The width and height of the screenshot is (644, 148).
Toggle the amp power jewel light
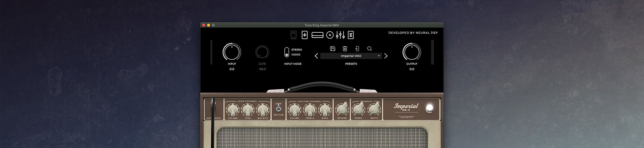coord(429,109)
